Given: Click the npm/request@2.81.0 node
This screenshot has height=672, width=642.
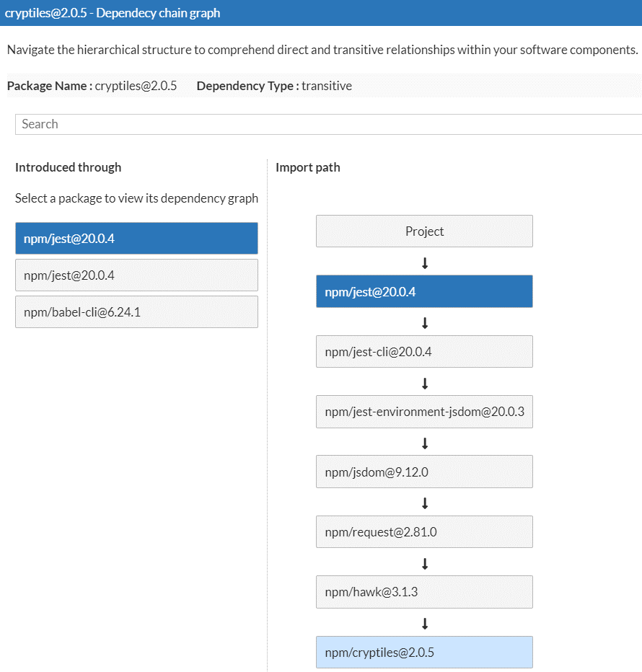Looking at the screenshot, I should coord(424,531).
